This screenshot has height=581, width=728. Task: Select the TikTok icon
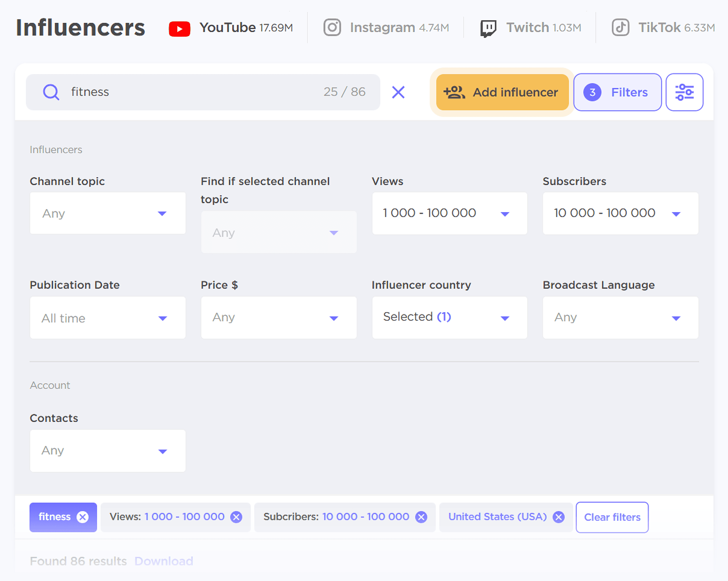(620, 28)
